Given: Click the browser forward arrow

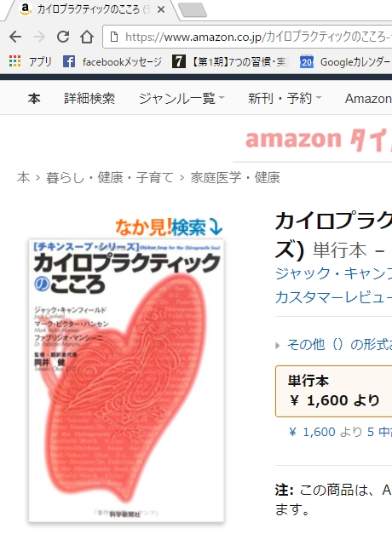Looking at the screenshot, I should (39, 37).
